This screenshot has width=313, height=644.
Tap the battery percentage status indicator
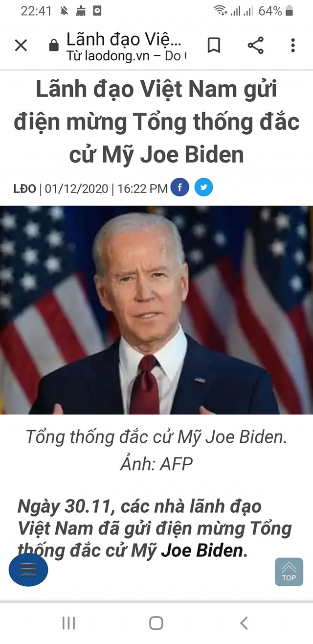tap(270, 11)
